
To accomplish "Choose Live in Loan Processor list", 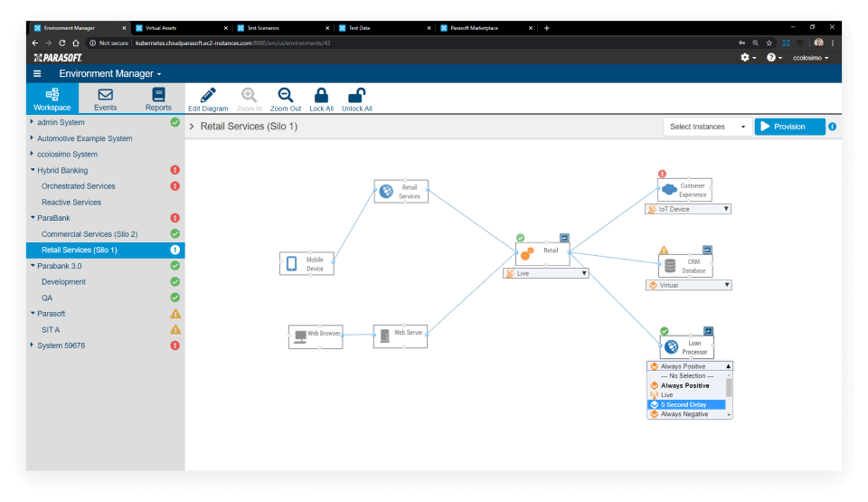I will [x=686, y=395].
